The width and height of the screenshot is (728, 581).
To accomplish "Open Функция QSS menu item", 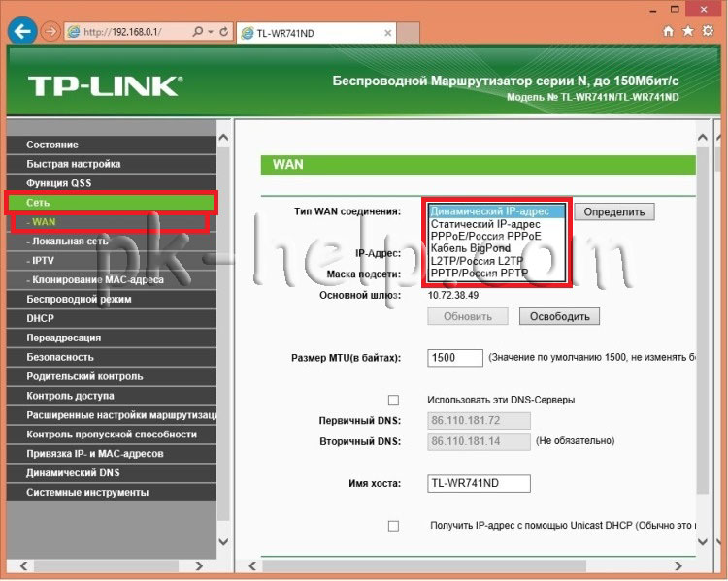I will 112,183.
